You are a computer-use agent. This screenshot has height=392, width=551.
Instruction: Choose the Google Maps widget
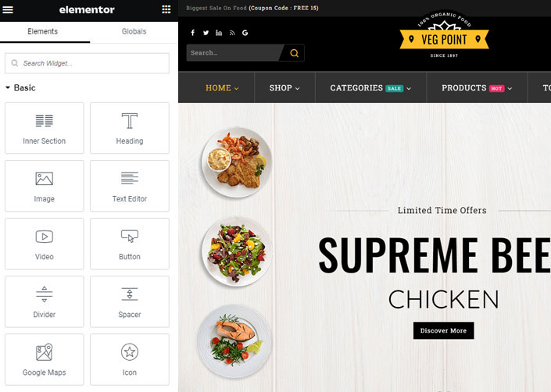click(45, 360)
